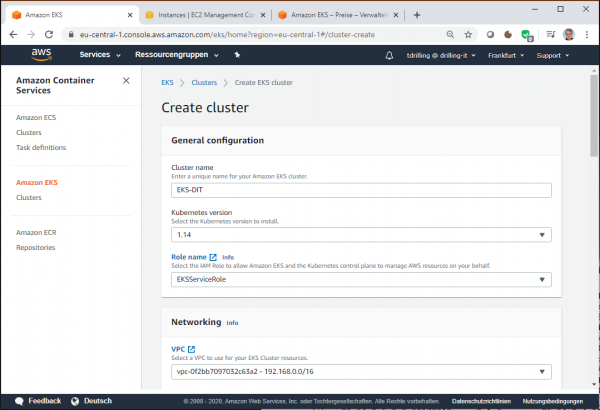Click the EKS breadcrumb link
Image resolution: width=600 pixels, height=410 pixels.
click(x=167, y=82)
